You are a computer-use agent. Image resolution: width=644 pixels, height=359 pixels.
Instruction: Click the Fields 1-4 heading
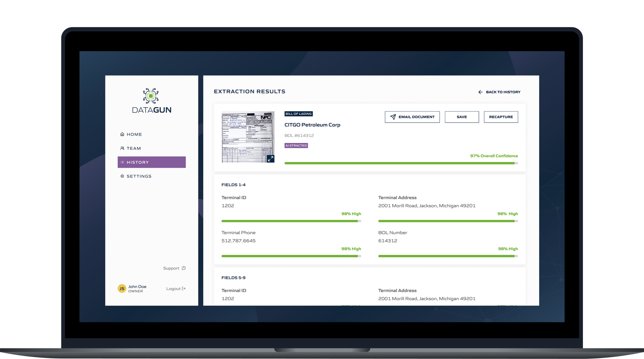(233, 185)
